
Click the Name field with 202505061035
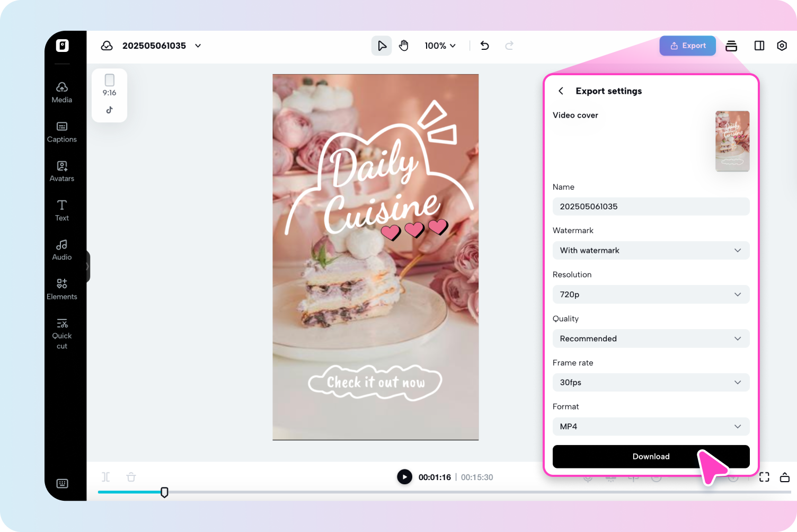click(x=651, y=207)
